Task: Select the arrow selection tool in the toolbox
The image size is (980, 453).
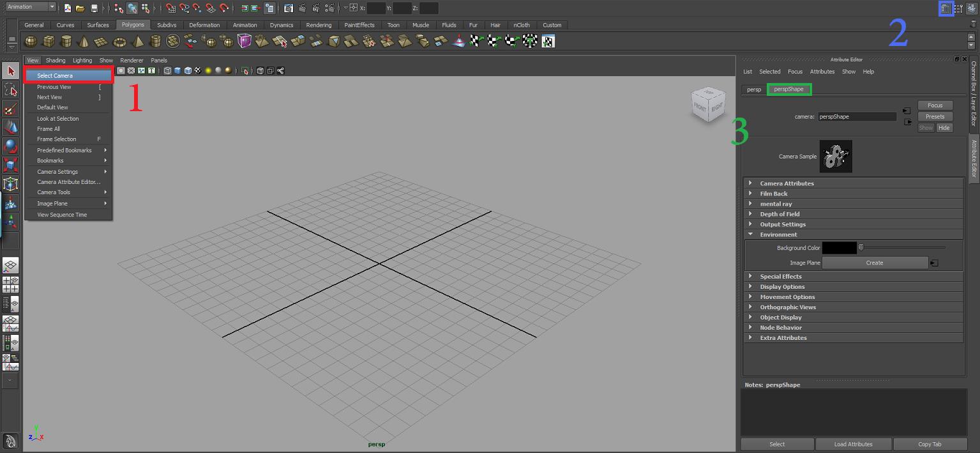Action: click(10, 72)
